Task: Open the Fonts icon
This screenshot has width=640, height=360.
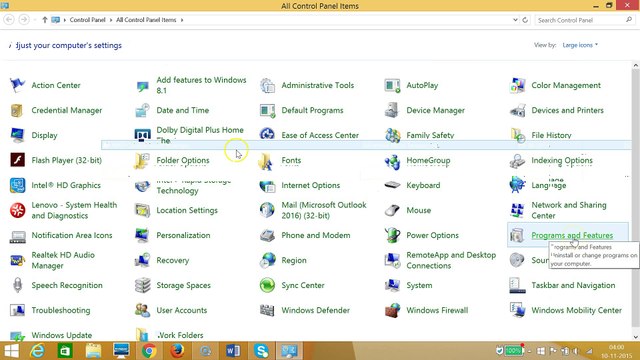Action: (x=266, y=162)
